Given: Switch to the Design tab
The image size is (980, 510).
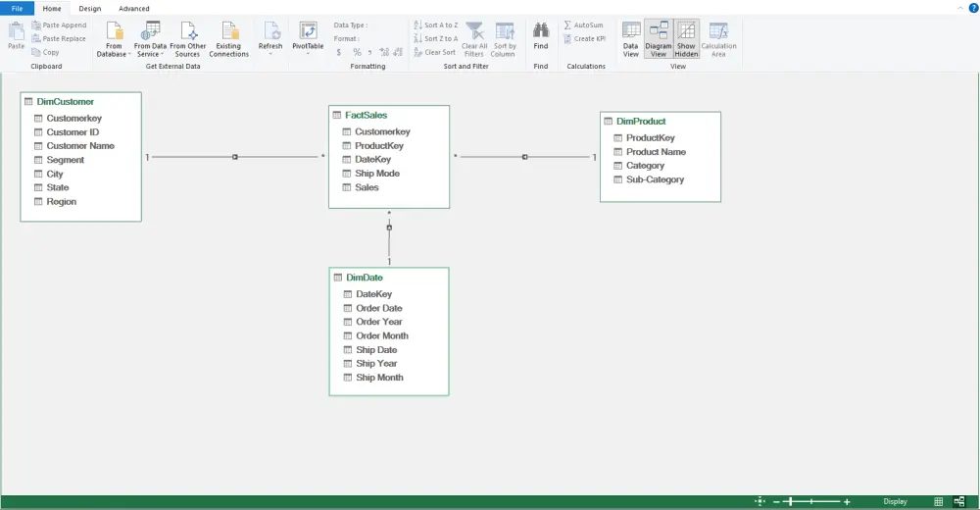Looking at the screenshot, I should click(90, 9).
